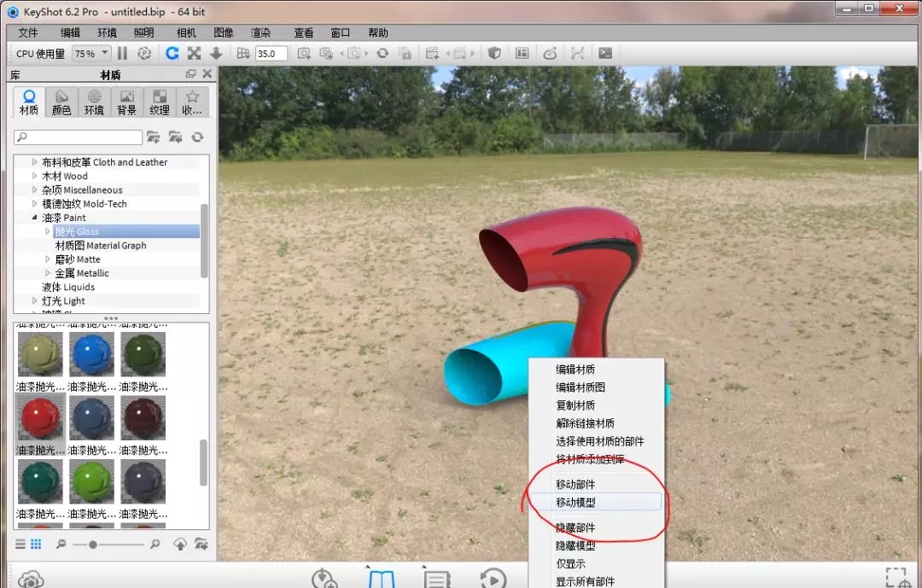Pause the real-time render
The width and height of the screenshot is (922, 588).
click(x=123, y=53)
